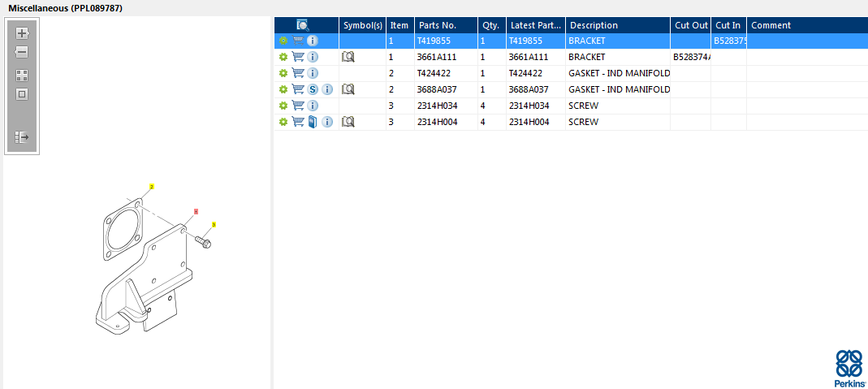Sort by Symbol(s) column header
This screenshot has width=868, height=389.
tap(363, 25)
